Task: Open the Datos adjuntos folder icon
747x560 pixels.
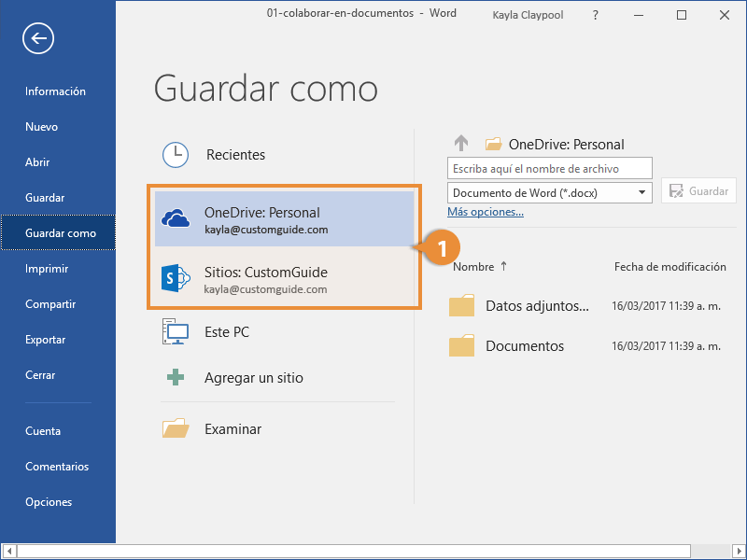Action: [461, 305]
